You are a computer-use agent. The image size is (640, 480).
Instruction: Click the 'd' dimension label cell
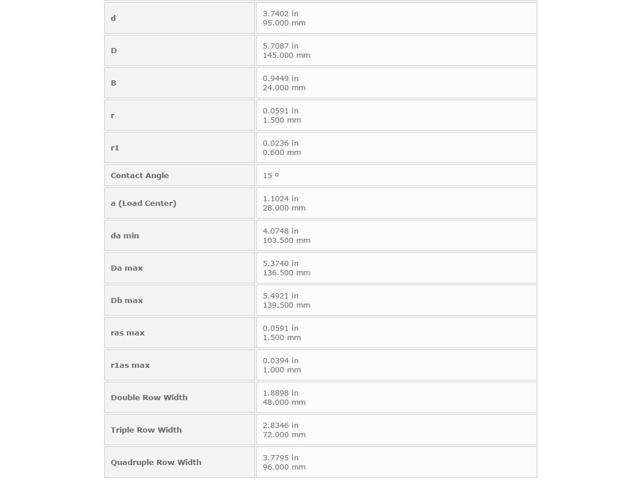click(x=180, y=18)
